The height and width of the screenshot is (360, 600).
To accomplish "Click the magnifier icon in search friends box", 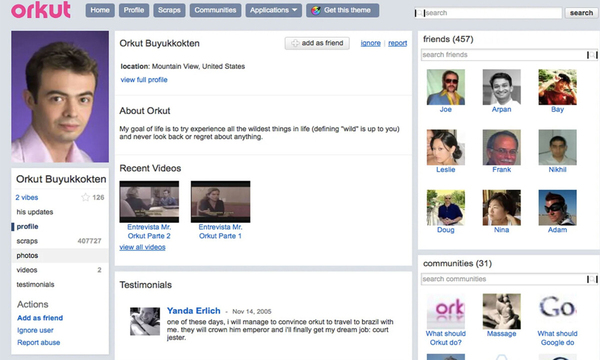I will [592, 55].
